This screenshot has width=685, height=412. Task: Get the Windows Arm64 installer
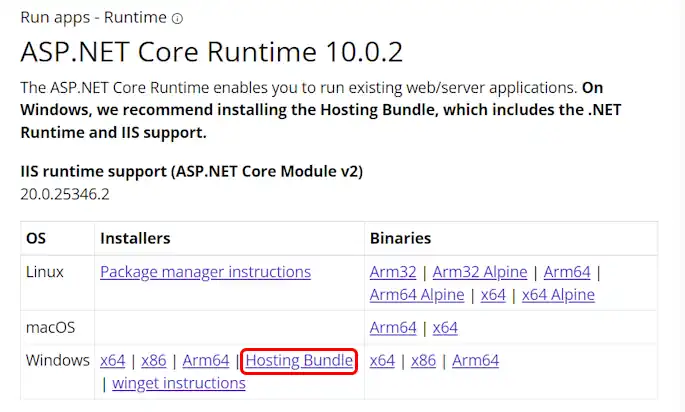tap(206, 360)
